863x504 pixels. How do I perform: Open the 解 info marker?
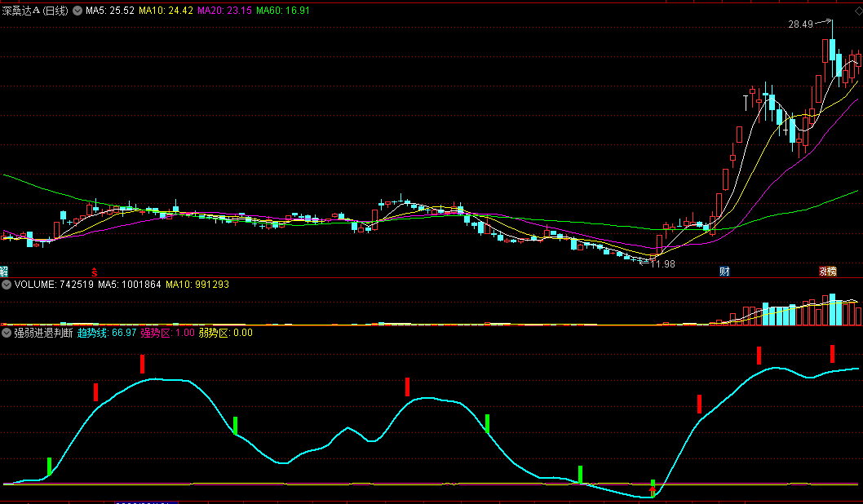pyautogui.click(x=4, y=272)
